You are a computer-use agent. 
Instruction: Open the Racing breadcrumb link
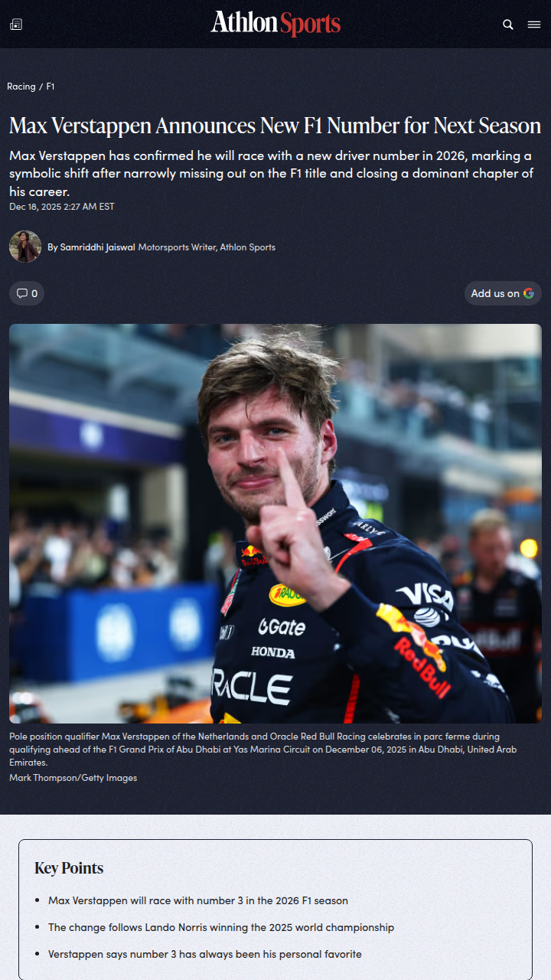click(21, 87)
